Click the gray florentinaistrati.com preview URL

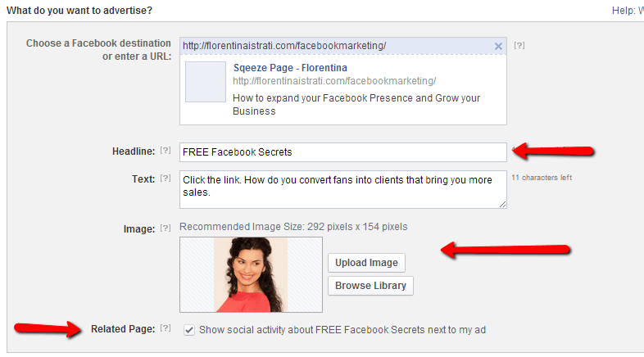tap(334, 81)
